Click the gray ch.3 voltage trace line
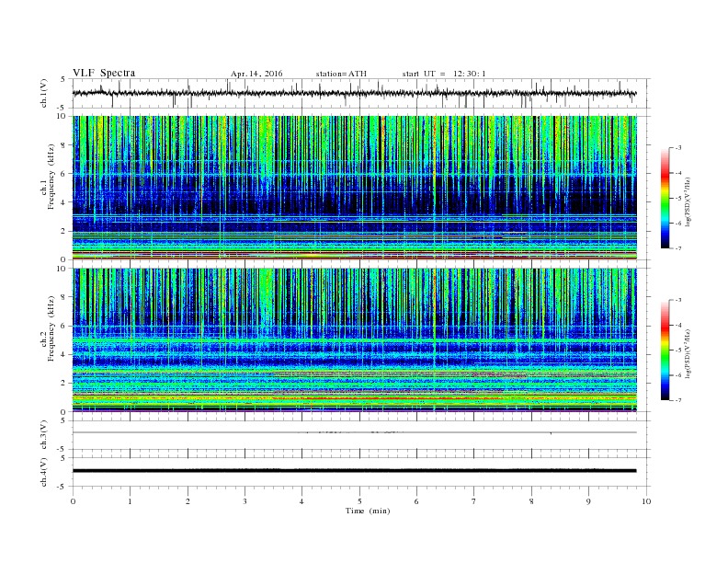This screenshot has width=728, height=563. click(355, 432)
